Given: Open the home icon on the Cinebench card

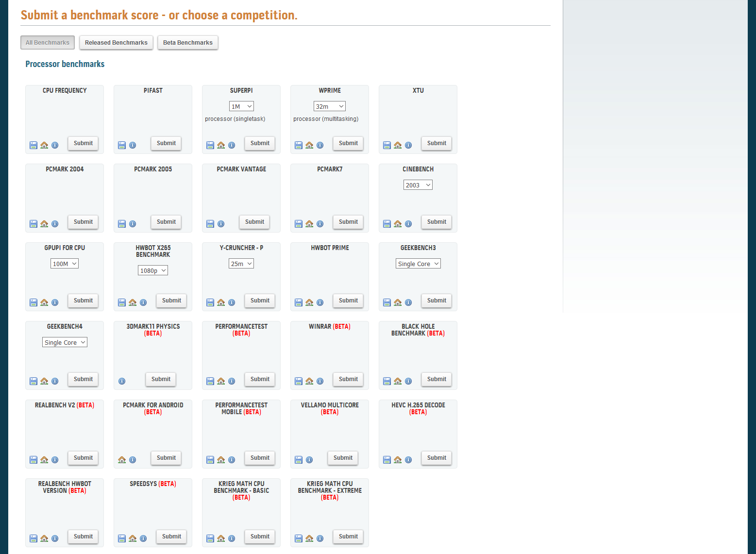Looking at the screenshot, I should tap(398, 224).
